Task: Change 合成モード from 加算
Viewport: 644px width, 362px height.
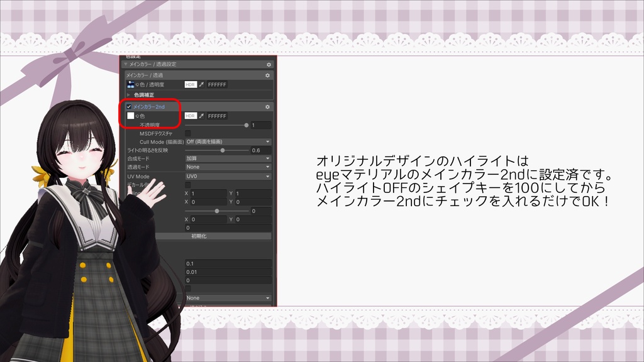Action: coord(228,159)
